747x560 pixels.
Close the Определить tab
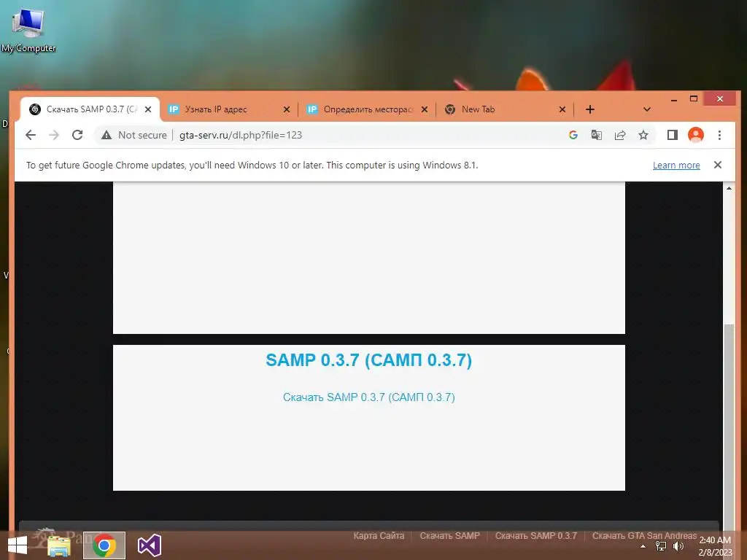[425, 109]
